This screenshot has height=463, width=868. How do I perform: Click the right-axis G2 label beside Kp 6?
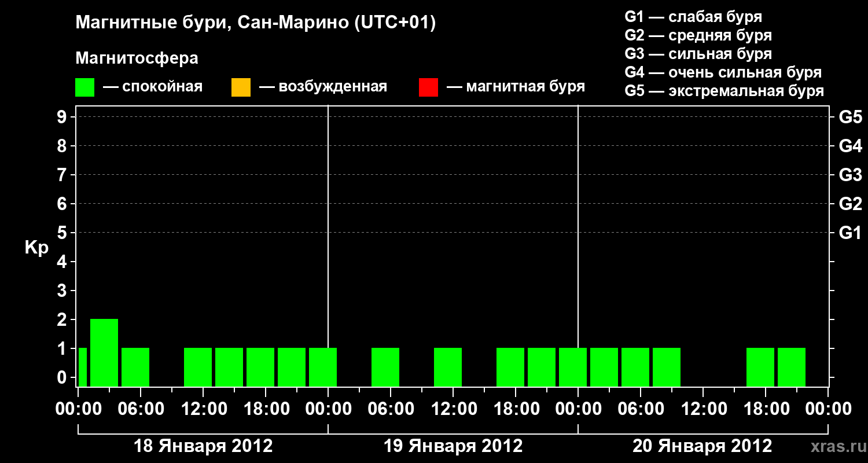click(x=850, y=204)
